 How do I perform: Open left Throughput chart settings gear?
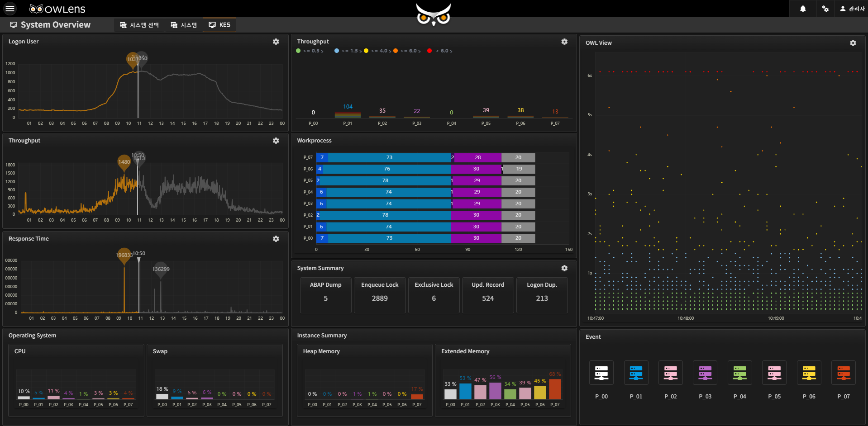pos(276,141)
